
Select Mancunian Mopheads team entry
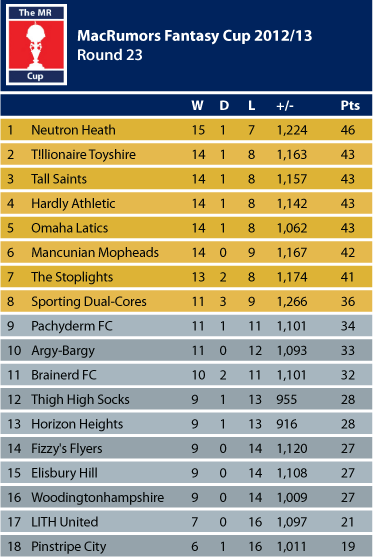tap(95, 253)
